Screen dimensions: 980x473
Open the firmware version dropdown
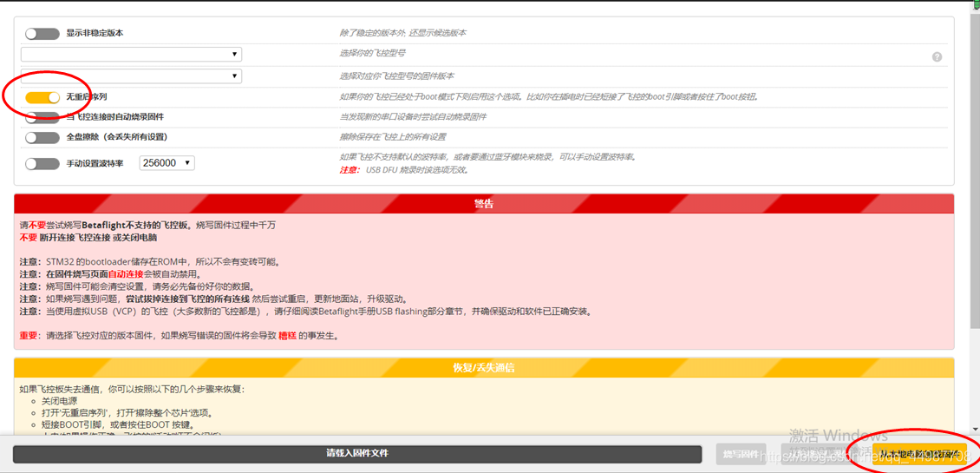pyautogui.click(x=131, y=76)
